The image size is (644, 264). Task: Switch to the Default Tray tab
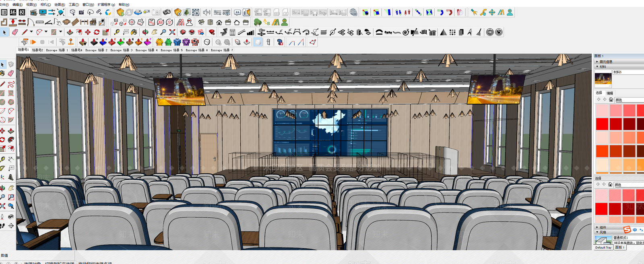pos(603,248)
